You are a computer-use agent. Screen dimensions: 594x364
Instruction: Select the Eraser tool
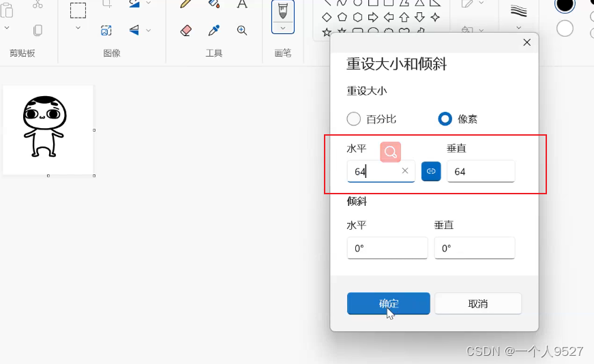[185, 30]
